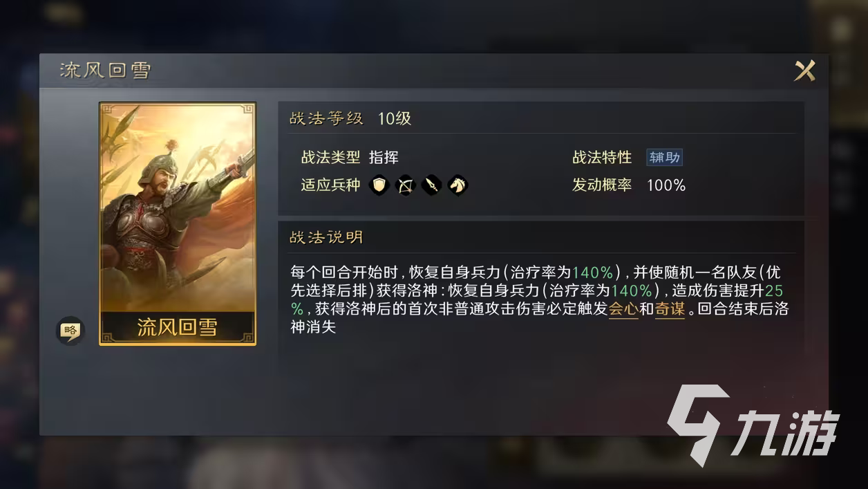Tap the 100% activation probability value
Image resolution: width=868 pixels, height=489 pixels.
pos(666,185)
